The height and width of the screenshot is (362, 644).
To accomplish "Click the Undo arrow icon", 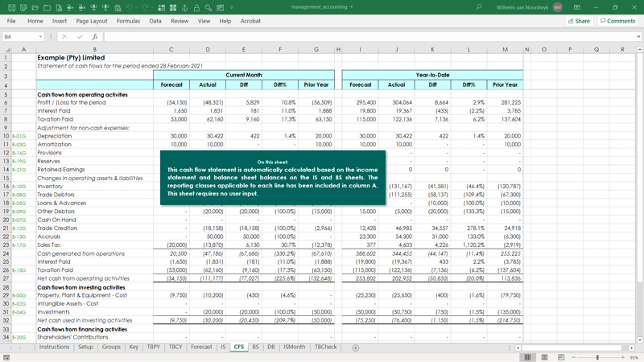I will click(x=129, y=8).
